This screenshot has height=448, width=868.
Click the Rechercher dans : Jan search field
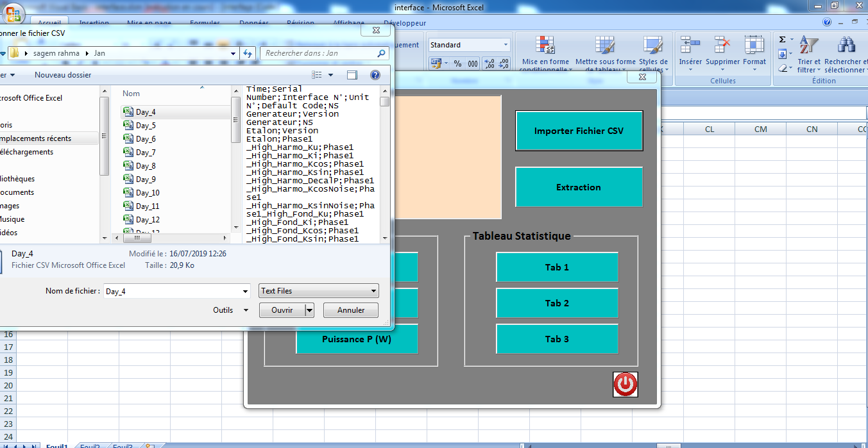[x=318, y=53]
